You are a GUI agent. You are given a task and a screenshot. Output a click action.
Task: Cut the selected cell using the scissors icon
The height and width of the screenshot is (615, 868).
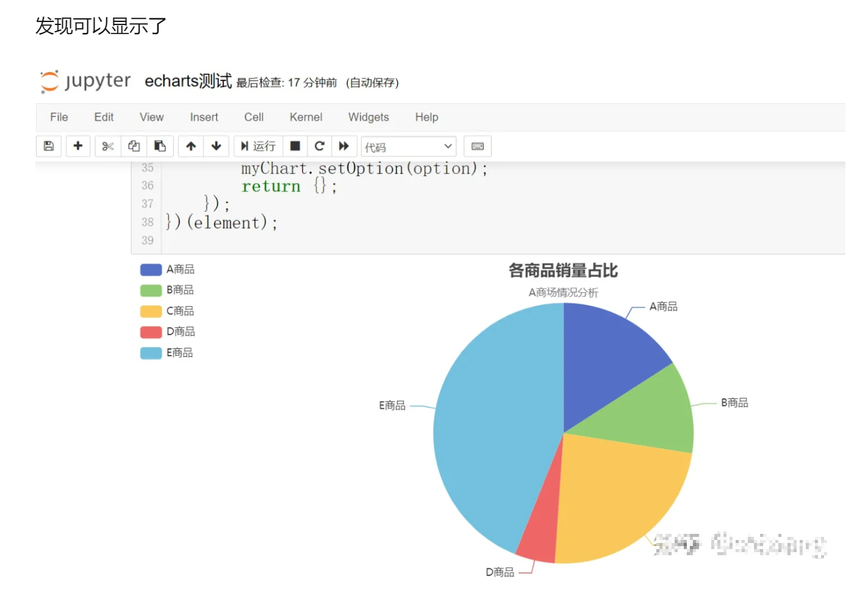coord(107,146)
